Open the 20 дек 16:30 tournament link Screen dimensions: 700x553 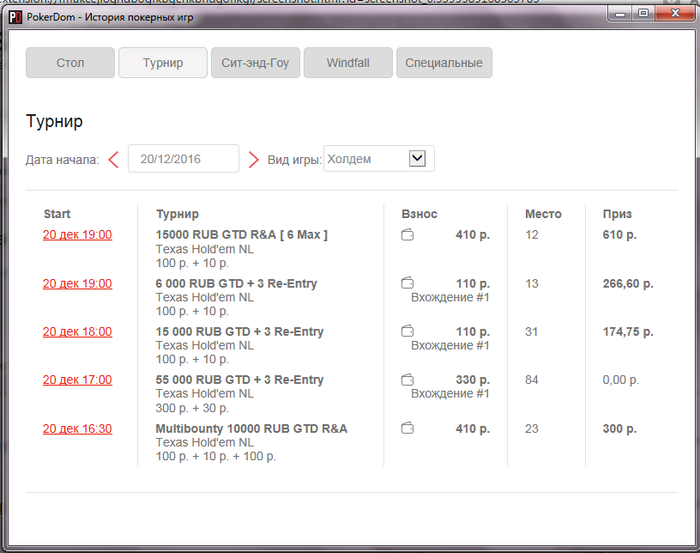(x=77, y=428)
